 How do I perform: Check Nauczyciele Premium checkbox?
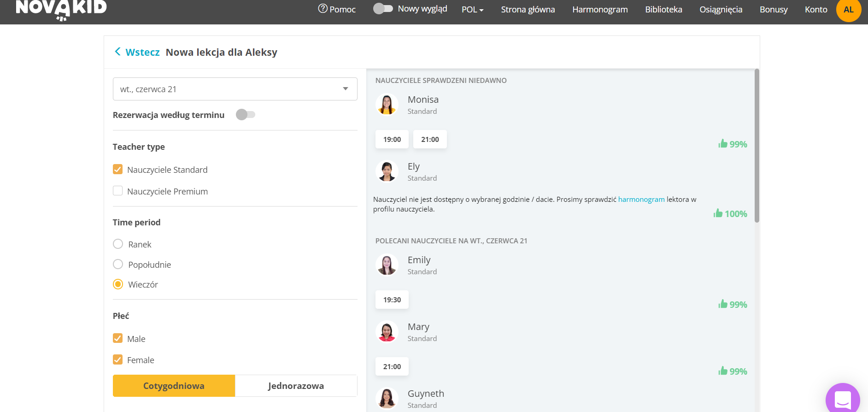coord(118,191)
